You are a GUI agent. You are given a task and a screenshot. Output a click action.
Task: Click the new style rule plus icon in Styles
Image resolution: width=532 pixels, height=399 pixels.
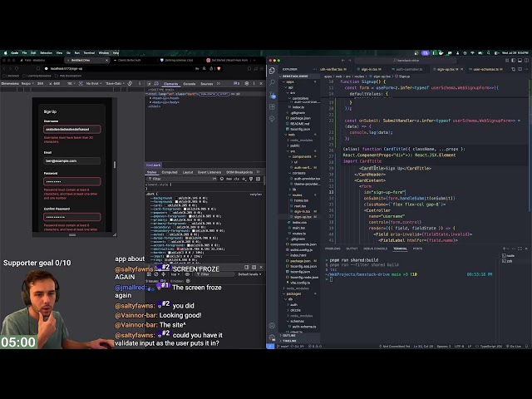[244, 179]
